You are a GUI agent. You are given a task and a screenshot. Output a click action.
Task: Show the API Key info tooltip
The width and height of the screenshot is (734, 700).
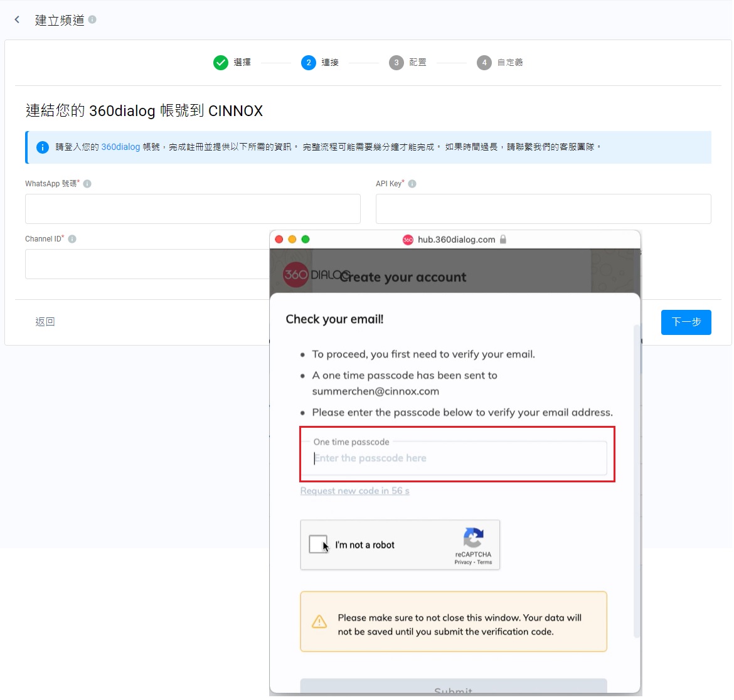point(412,184)
